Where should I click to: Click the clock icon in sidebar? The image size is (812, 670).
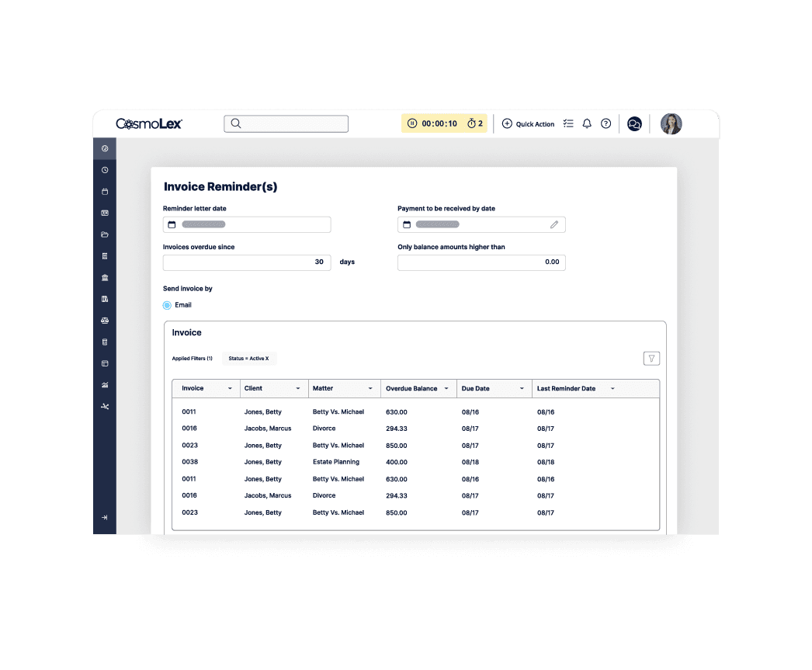tap(105, 170)
